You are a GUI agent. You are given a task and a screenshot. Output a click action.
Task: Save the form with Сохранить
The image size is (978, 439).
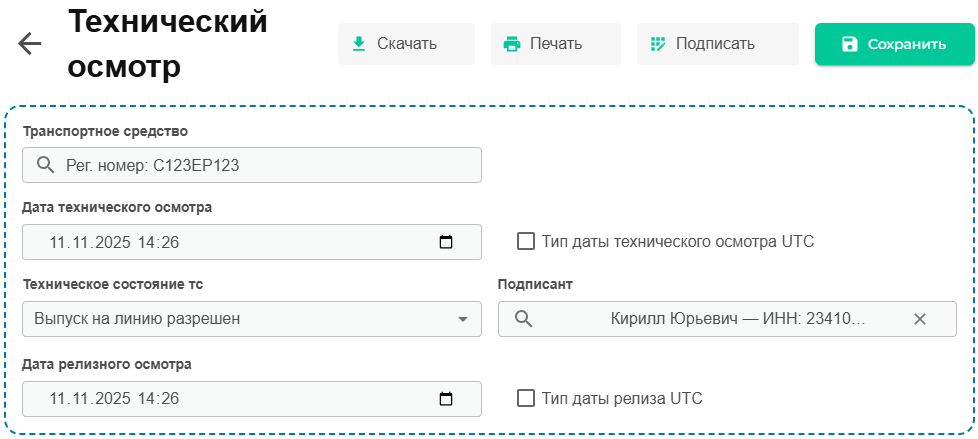893,44
